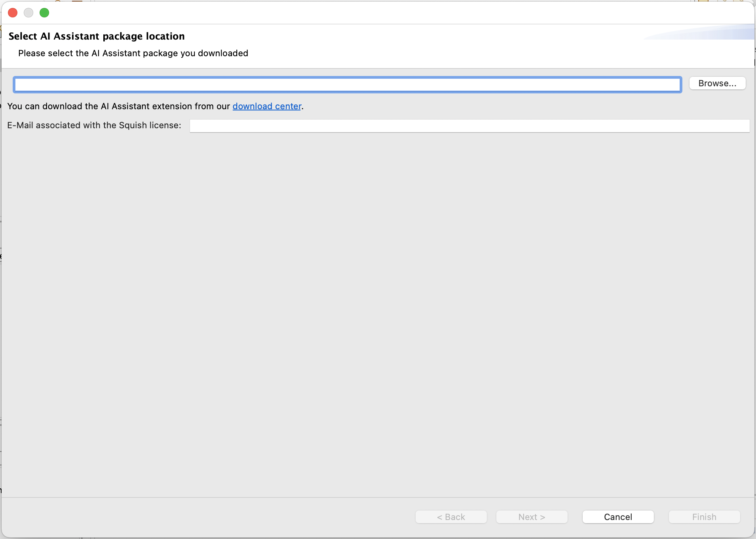The width and height of the screenshot is (756, 539).
Task: Click the Finish button
Action: pos(704,517)
